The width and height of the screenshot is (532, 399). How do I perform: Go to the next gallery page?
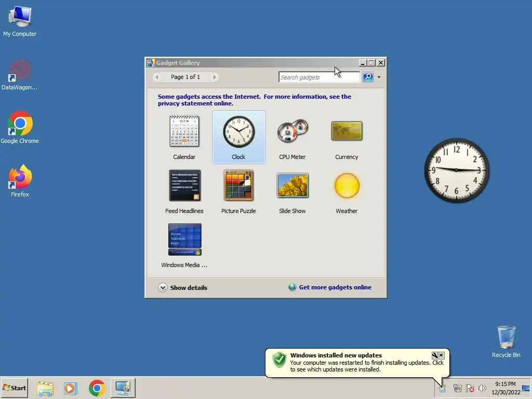215,77
